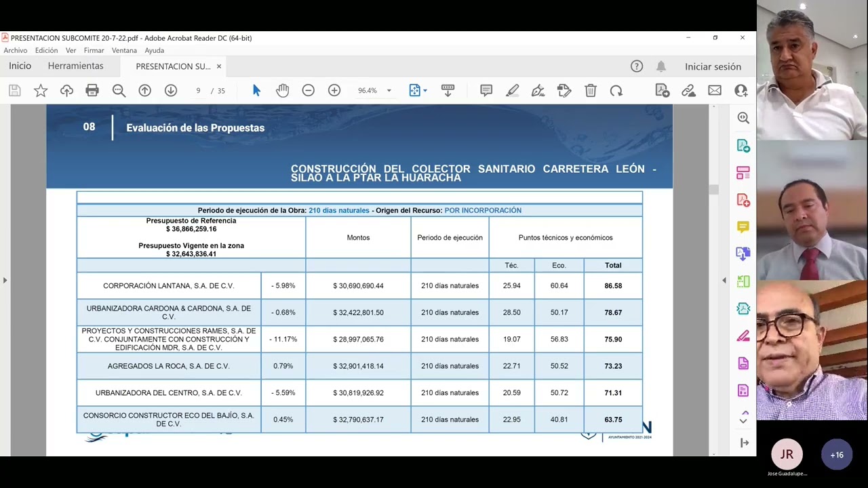868x488 pixels.
Task: Click AGREGADOS LA ROCA, S.A. DE C.V.
Action: tap(168, 366)
